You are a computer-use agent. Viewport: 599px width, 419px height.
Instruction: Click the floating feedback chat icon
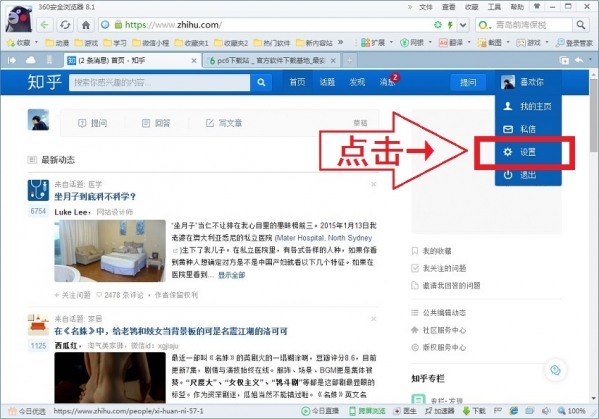coord(555,370)
